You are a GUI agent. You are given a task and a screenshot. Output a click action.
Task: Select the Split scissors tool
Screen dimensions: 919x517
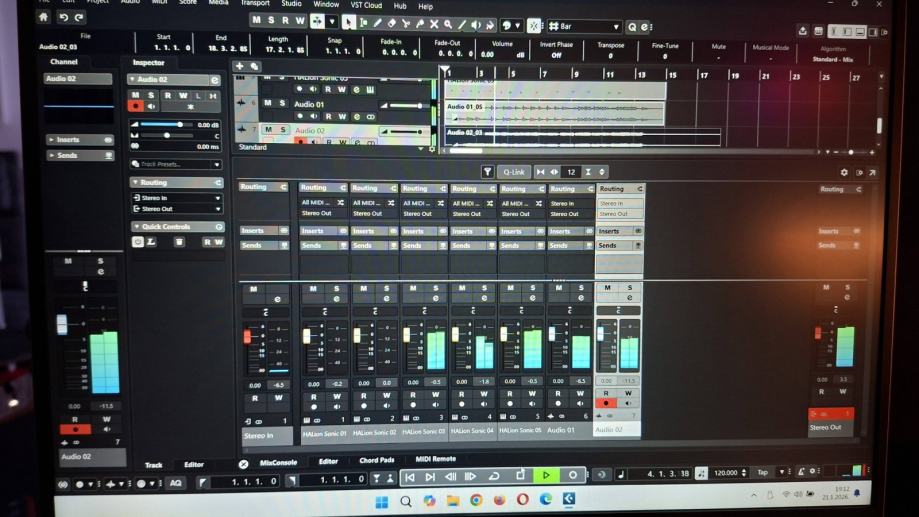tap(406, 24)
